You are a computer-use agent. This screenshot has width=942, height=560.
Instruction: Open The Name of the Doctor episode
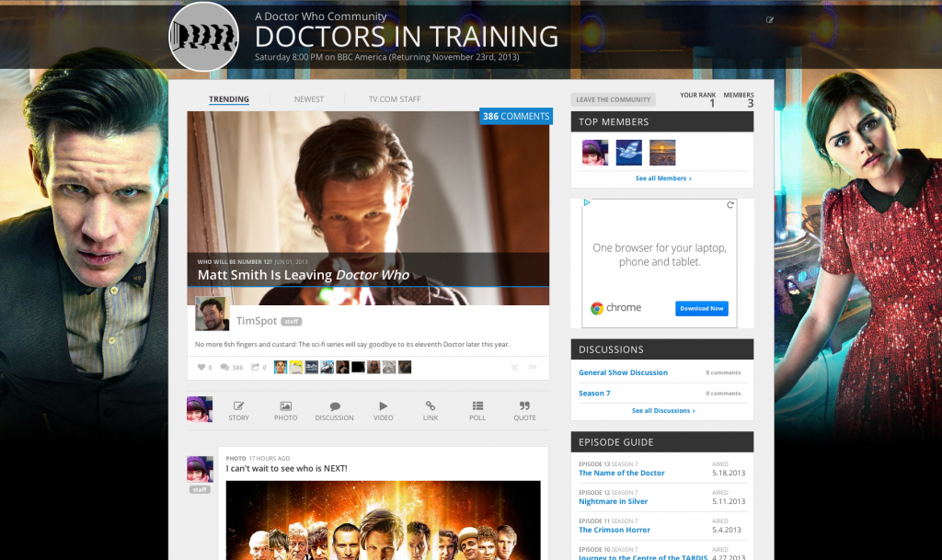click(x=621, y=473)
